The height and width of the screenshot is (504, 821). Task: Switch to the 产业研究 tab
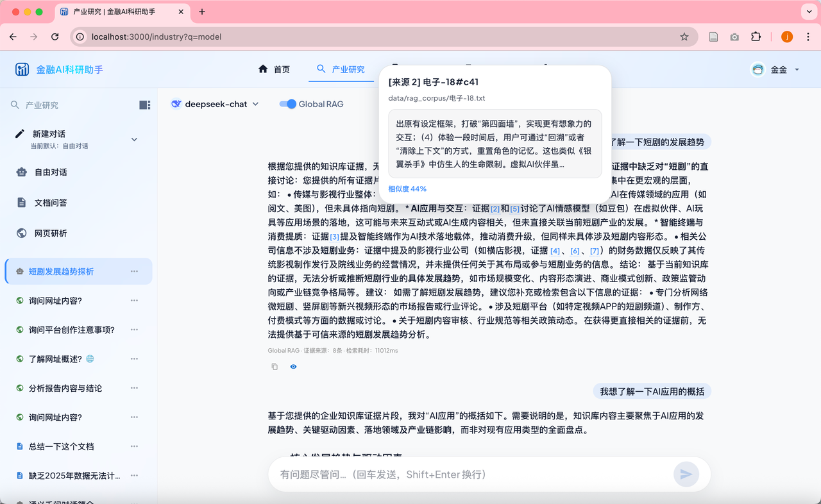(x=341, y=69)
